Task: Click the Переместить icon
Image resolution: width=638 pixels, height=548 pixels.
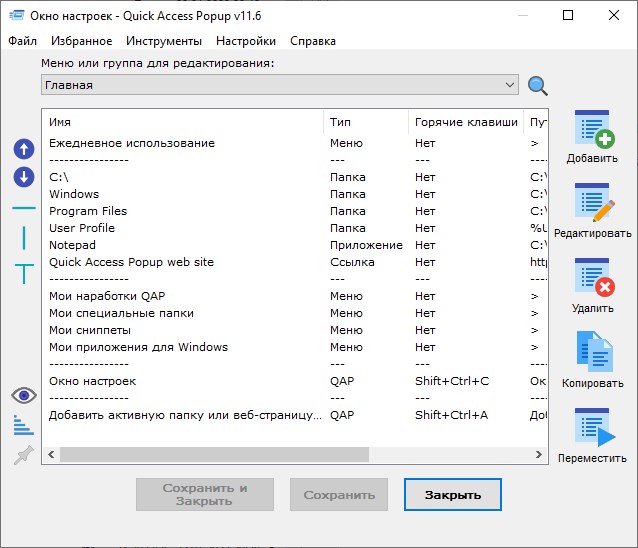Action: tap(592, 428)
